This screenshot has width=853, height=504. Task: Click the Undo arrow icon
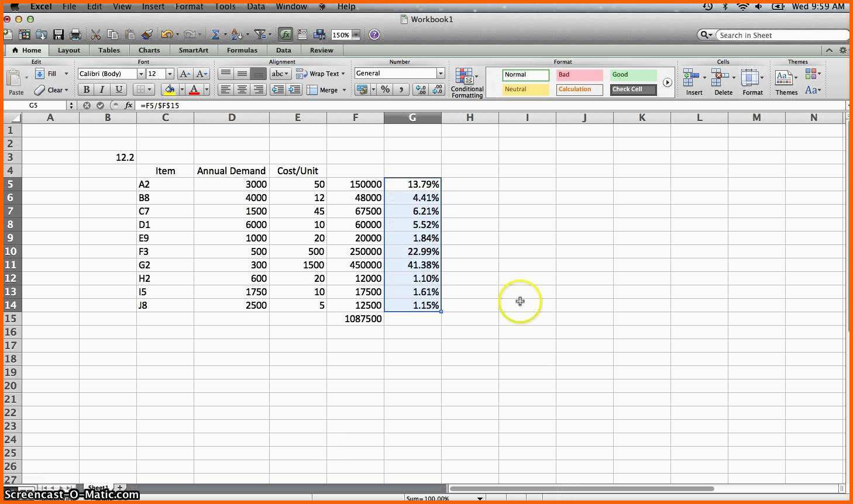pyautogui.click(x=167, y=34)
